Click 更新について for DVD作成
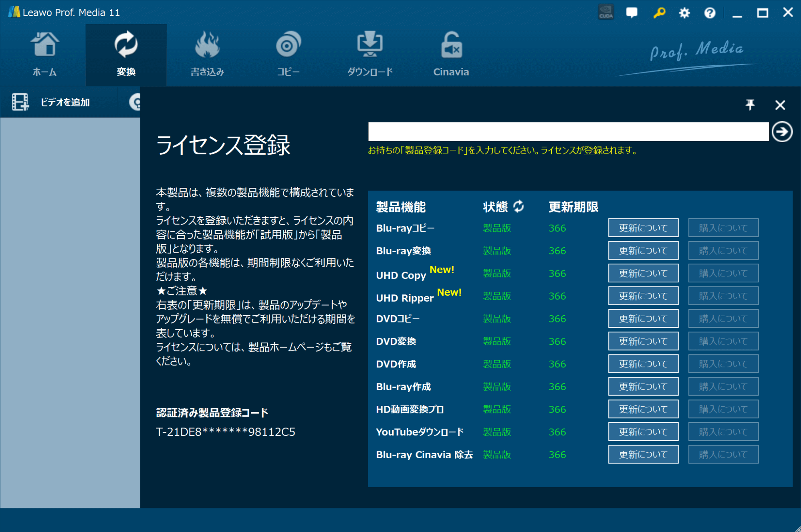801x532 pixels. point(643,364)
